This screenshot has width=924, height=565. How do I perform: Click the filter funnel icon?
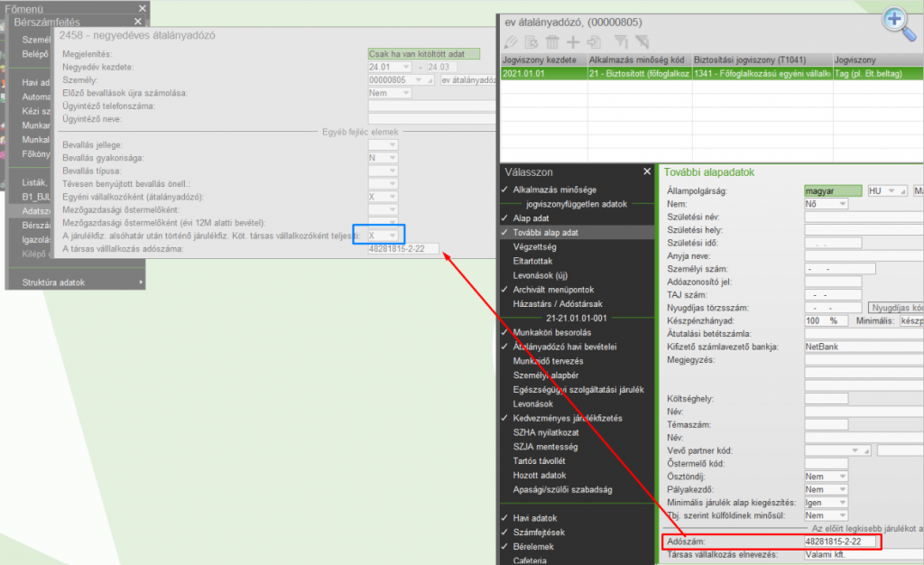click(622, 42)
